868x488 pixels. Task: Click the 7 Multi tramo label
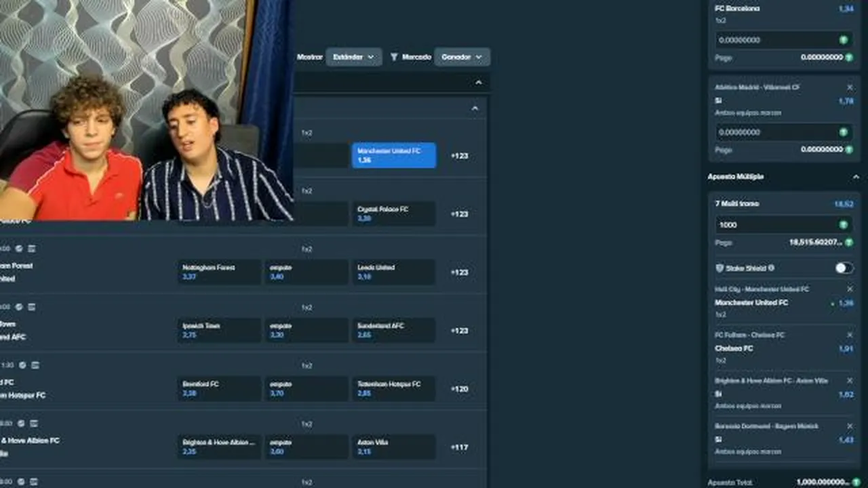pos(736,204)
